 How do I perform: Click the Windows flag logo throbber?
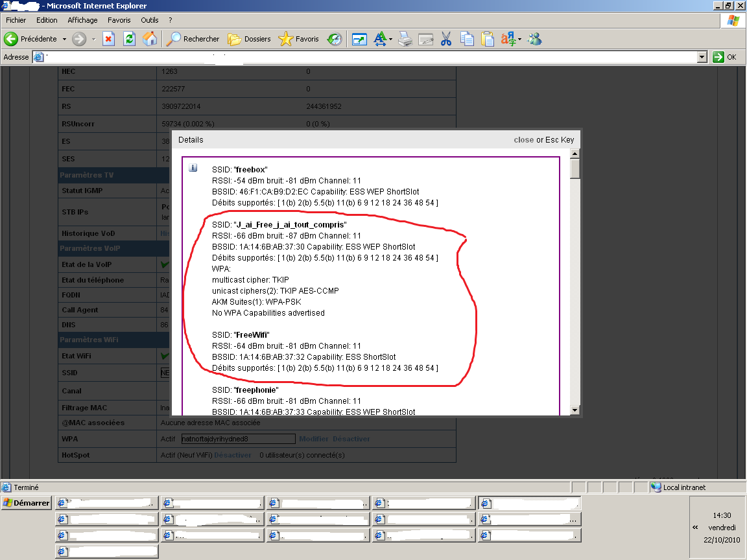pos(733,21)
